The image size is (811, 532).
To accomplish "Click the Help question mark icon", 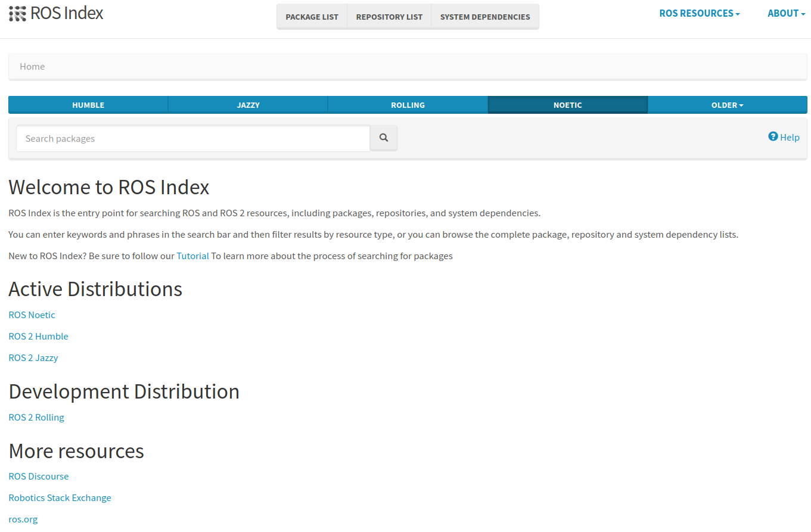I will [773, 136].
